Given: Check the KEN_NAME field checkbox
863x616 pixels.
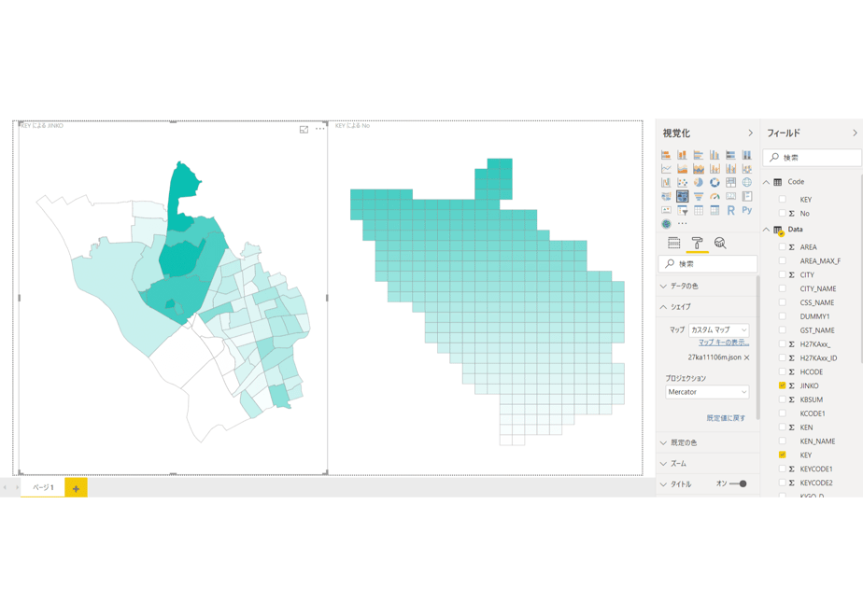Looking at the screenshot, I should pyautogui.click(x=782, y=441).
